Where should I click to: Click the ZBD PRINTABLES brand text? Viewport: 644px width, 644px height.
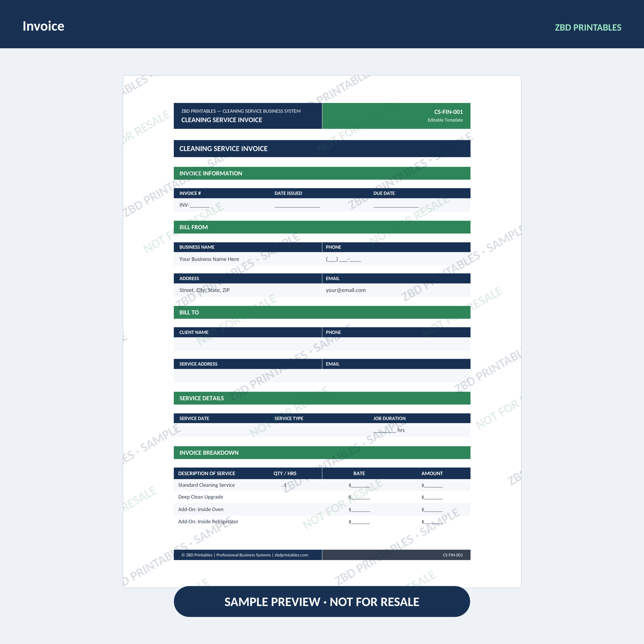click(x=588, y=27)
